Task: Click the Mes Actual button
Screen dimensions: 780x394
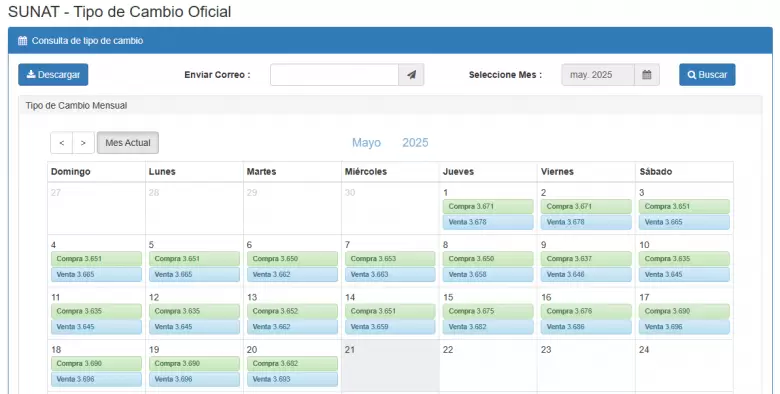Action: click(x=128, y=143)
